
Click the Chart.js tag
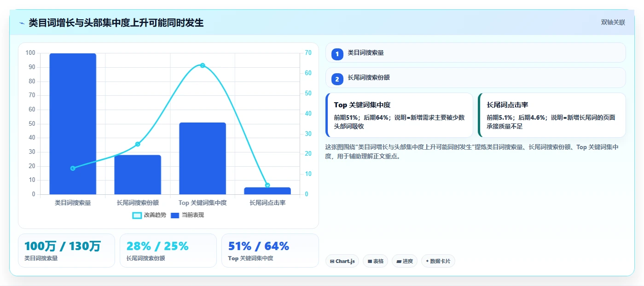point(342,261)
